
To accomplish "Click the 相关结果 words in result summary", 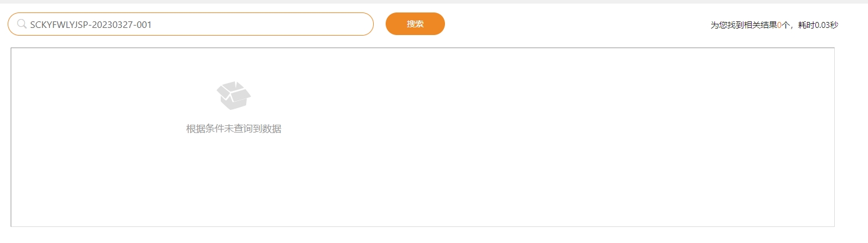I will 761,25.
